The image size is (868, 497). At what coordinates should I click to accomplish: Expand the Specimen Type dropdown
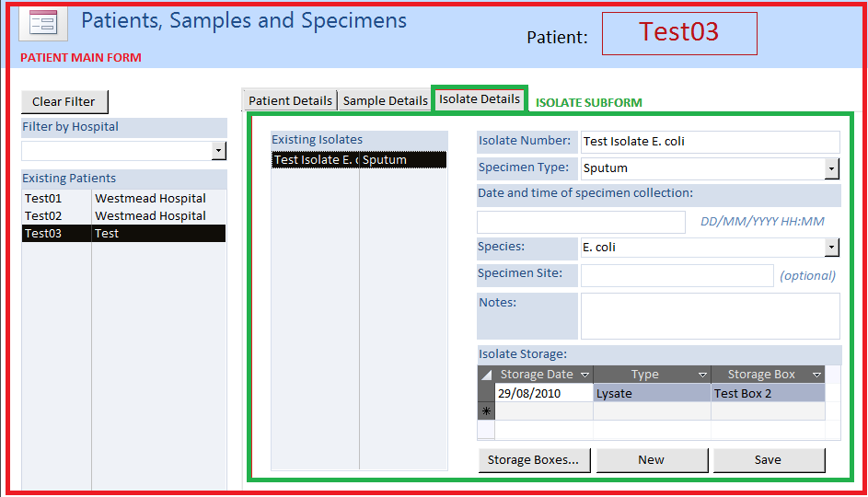tap(832, 168)
